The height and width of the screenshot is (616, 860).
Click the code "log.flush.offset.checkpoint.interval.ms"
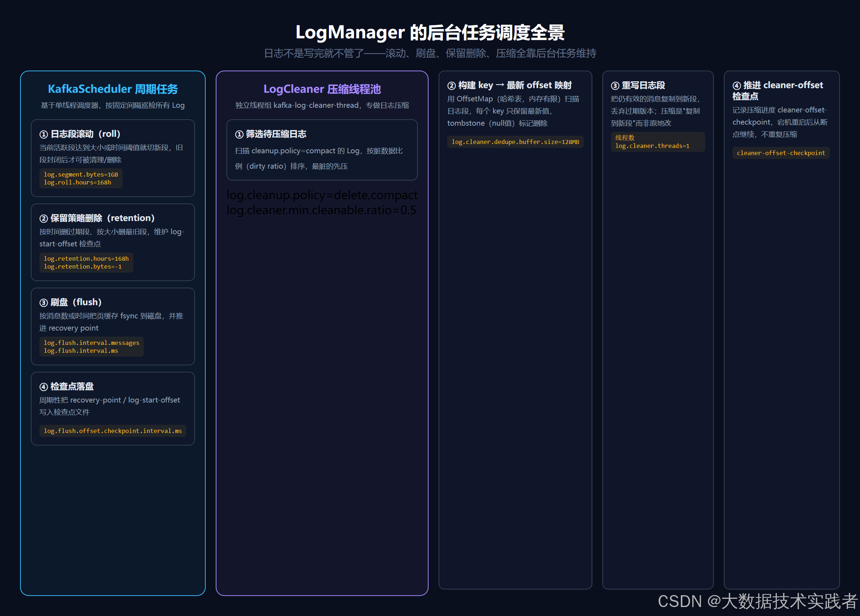click(x=113, y=430)
